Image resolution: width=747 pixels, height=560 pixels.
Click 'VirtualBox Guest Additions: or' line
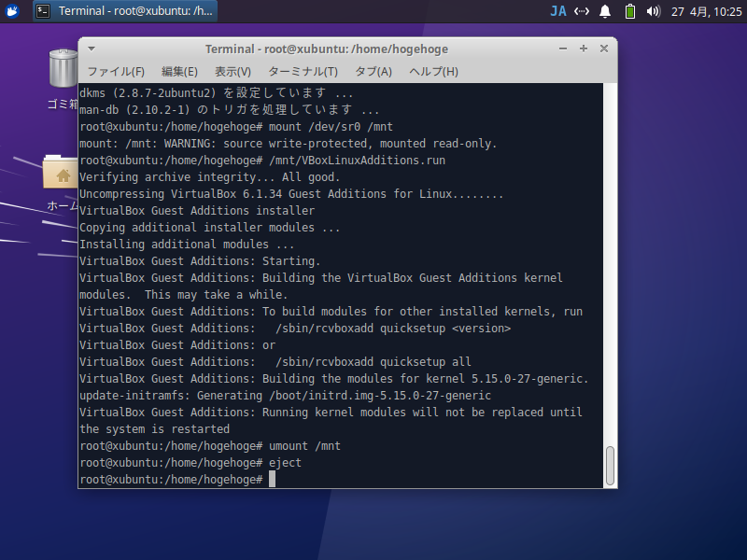[177, 345]
